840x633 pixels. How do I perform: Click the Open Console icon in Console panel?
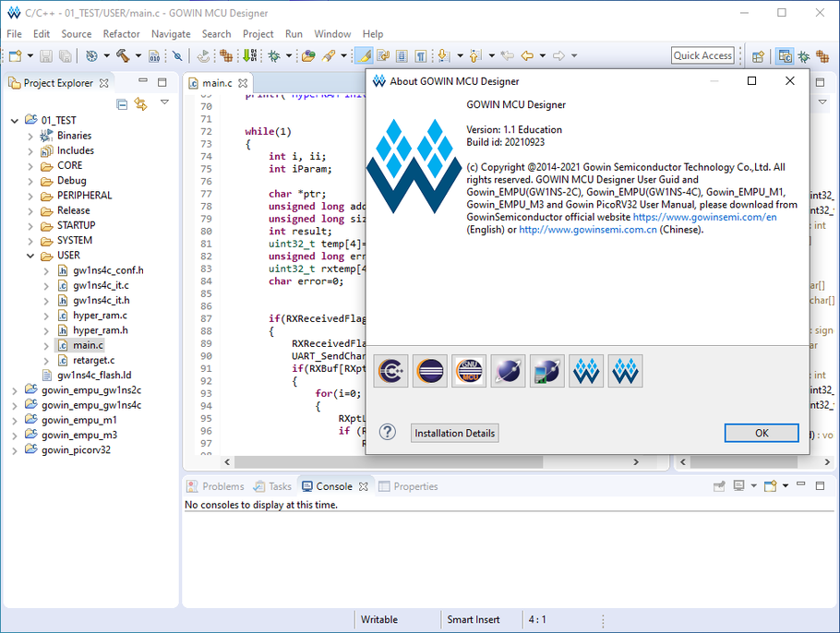pyautogui.click(x=771, y=486)
